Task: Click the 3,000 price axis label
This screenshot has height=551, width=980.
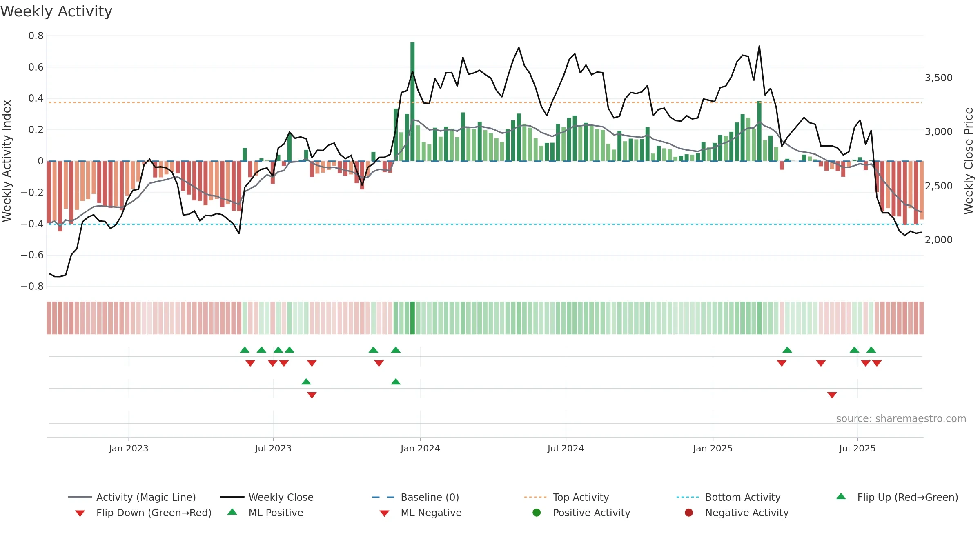Action: pyautogui.click(x=938, y=131)
